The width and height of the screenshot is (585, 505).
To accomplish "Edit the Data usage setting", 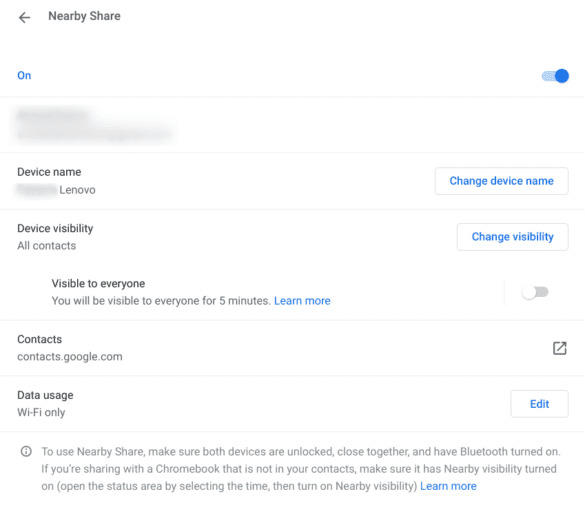I will (x=539, y=404).
